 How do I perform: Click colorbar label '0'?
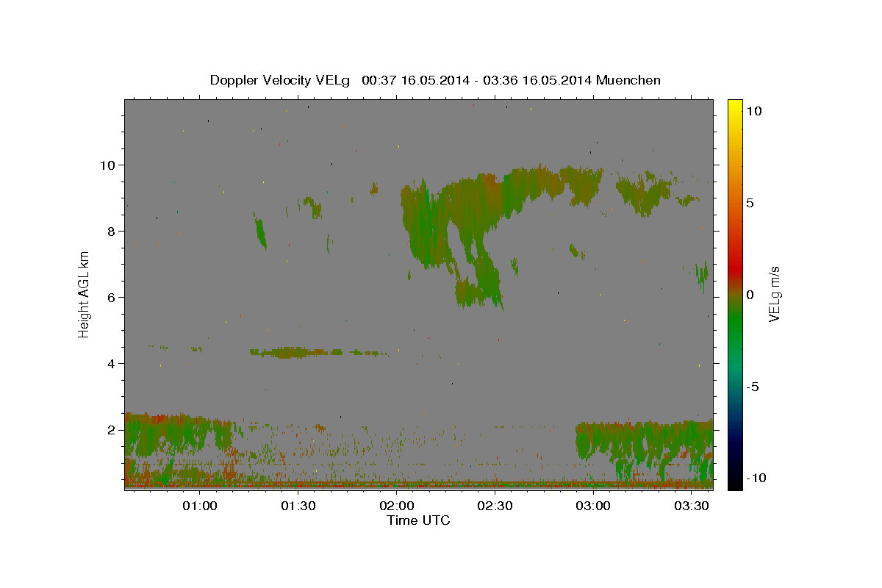click(x=750, y=295)
